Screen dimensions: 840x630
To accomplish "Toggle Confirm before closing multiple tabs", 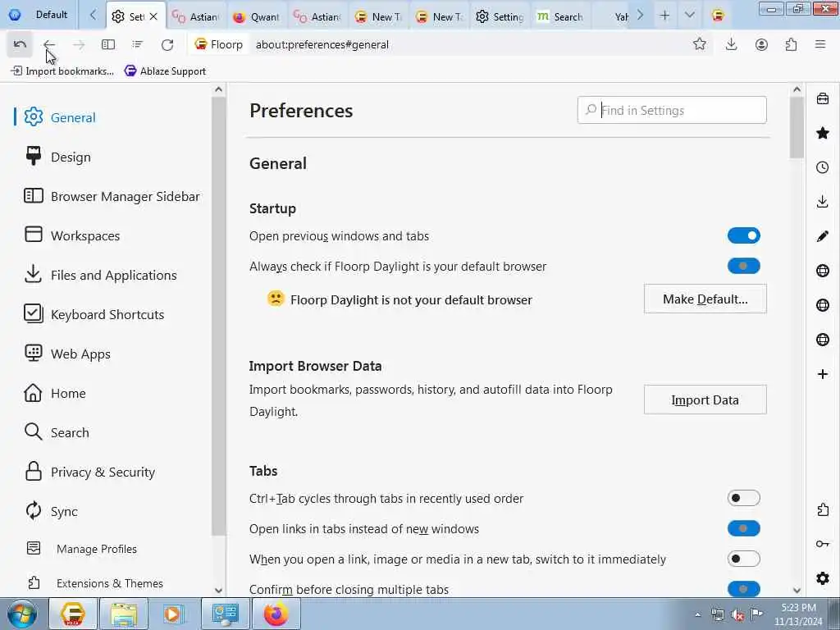I will point(743,589).
